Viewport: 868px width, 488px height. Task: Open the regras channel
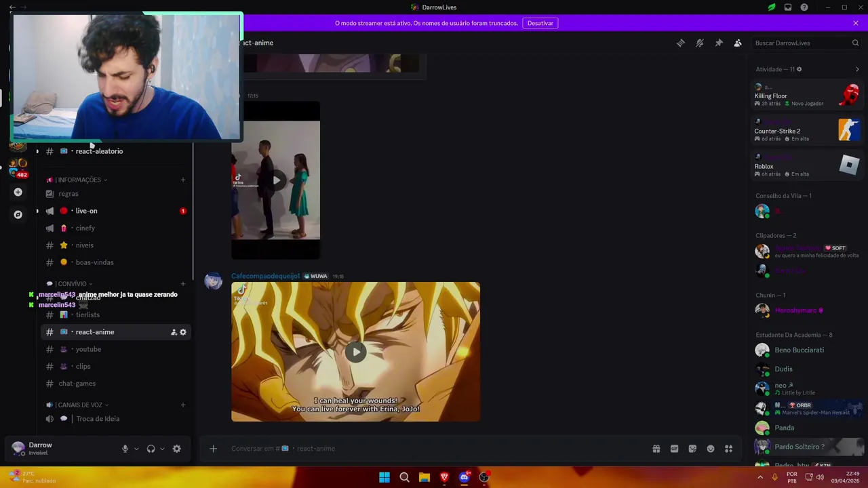(x=116, y=194)
